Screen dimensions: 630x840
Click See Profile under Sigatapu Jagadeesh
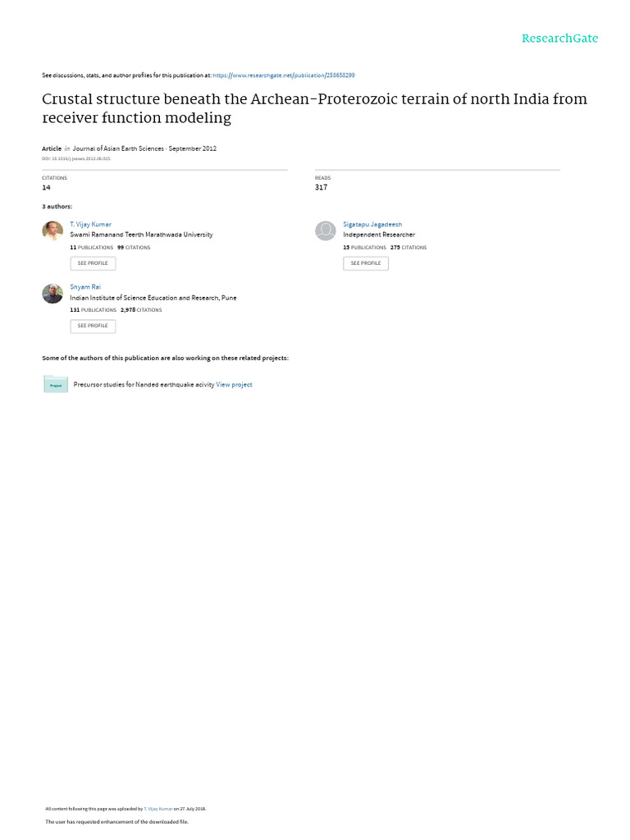point(366,263)
